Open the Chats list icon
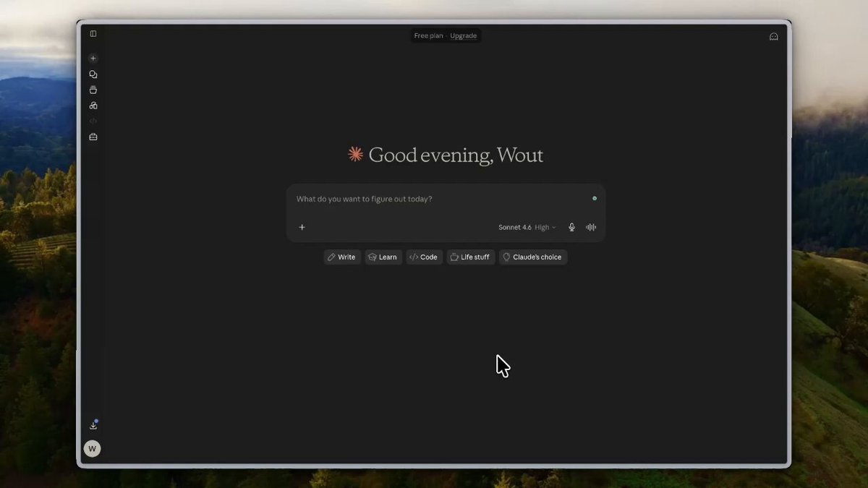The width and height of the screenshot is (868, 488). tap(93, 74)
